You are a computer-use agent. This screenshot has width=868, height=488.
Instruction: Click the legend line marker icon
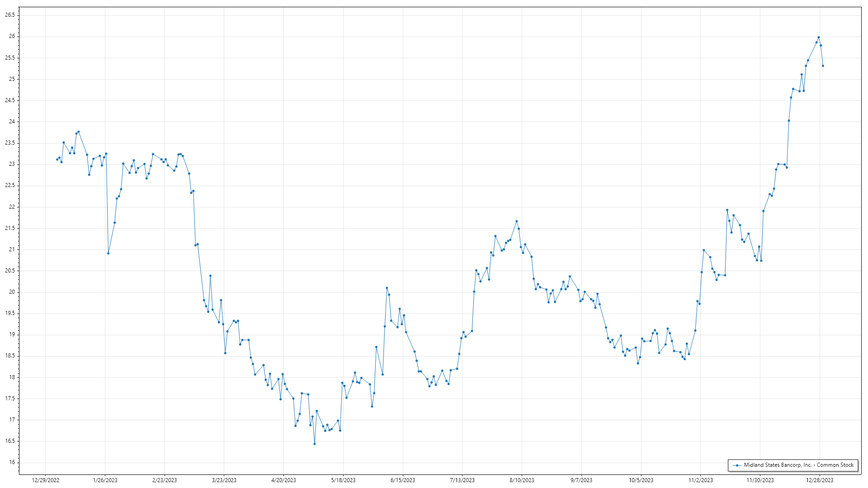coord(737,465)
